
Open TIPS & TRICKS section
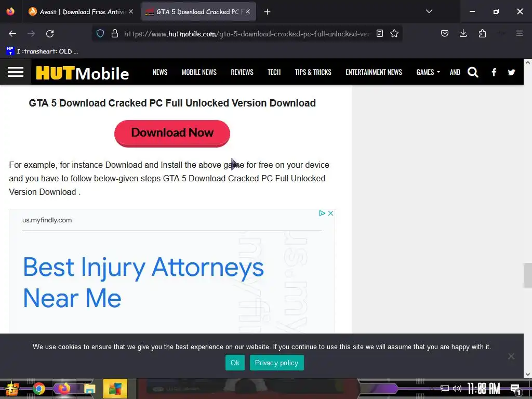313,72
